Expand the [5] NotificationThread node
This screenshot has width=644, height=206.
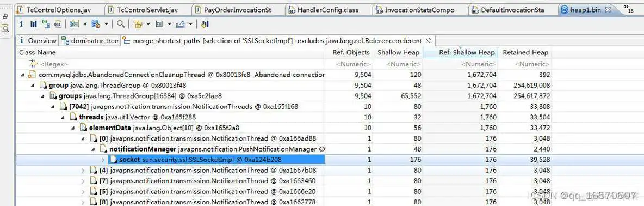(83, 191)
